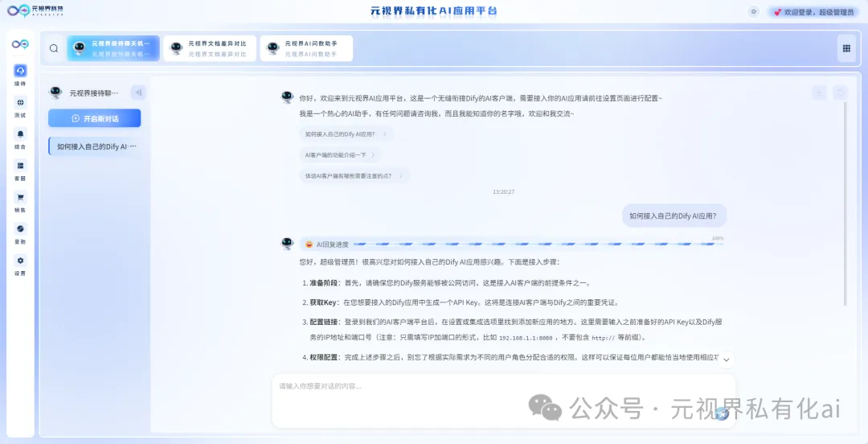
Task: Click the 开启新对话 button
Action: 94,118
